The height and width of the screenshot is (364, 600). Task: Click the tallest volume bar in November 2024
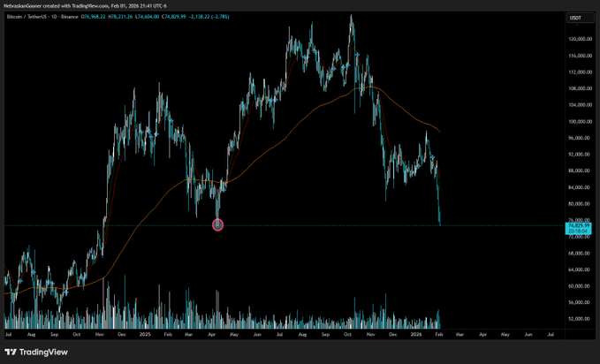tap(103, 303)
